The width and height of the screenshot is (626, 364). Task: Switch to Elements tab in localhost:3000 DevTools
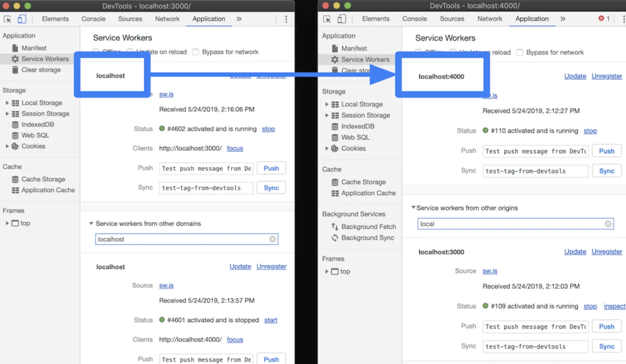point(55,19)
